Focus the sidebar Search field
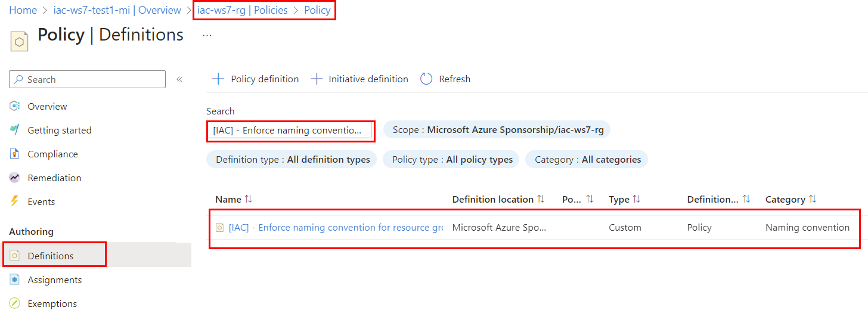 click(x=88, y=79)
